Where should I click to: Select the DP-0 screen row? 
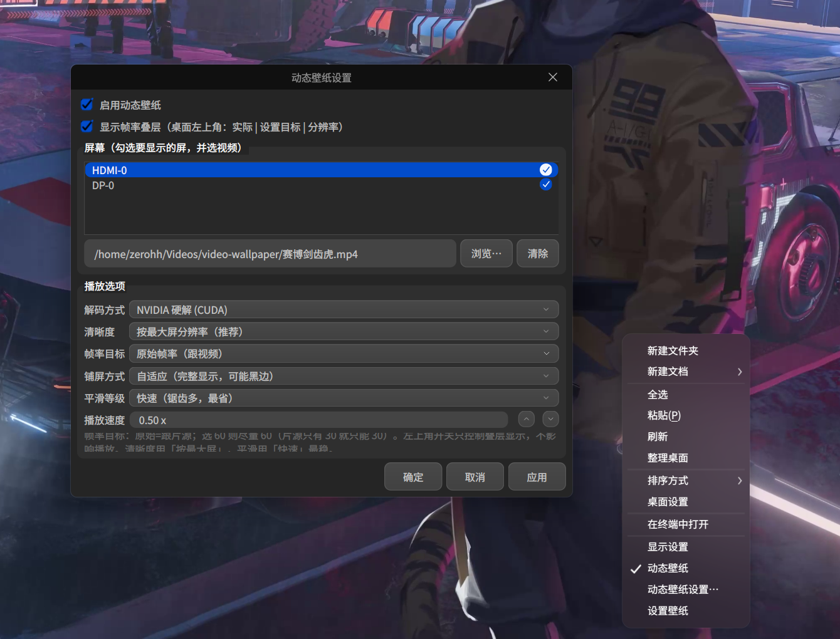click(322, 185)
